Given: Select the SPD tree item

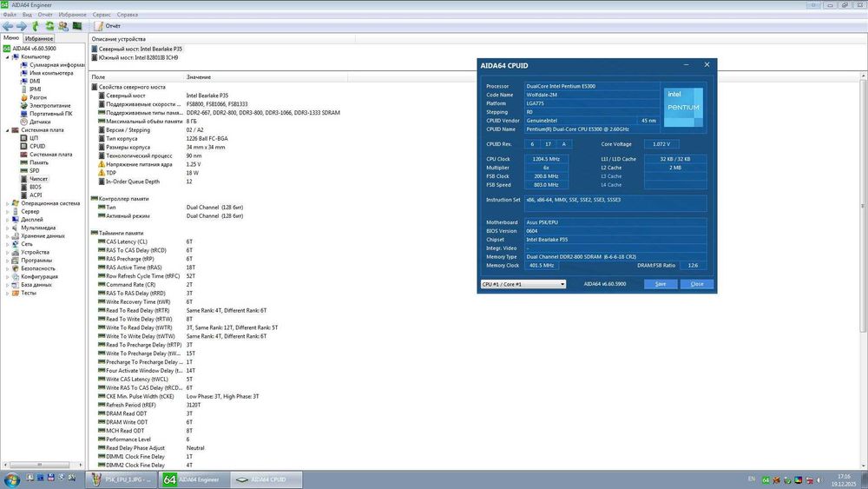Looking at the screenshot, I should [30, 170].
